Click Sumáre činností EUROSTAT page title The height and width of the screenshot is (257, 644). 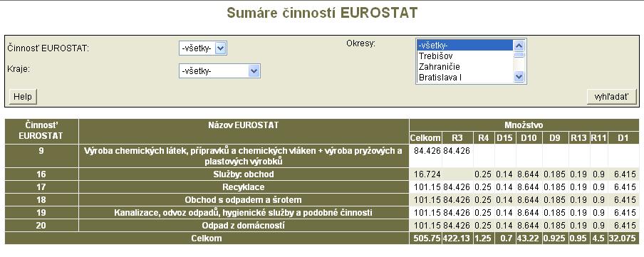point(322,13)
